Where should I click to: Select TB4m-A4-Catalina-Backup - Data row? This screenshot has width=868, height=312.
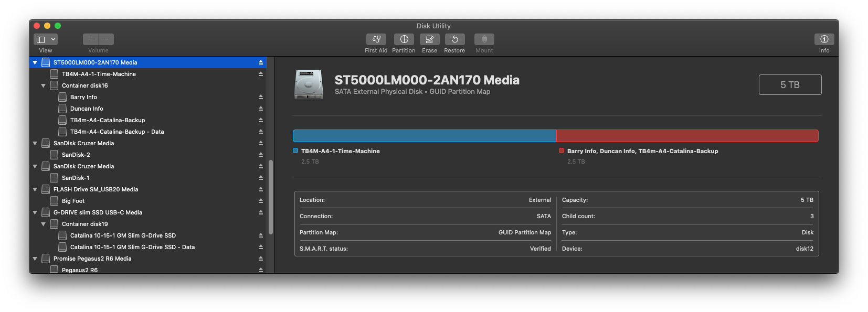pos(149,132)
